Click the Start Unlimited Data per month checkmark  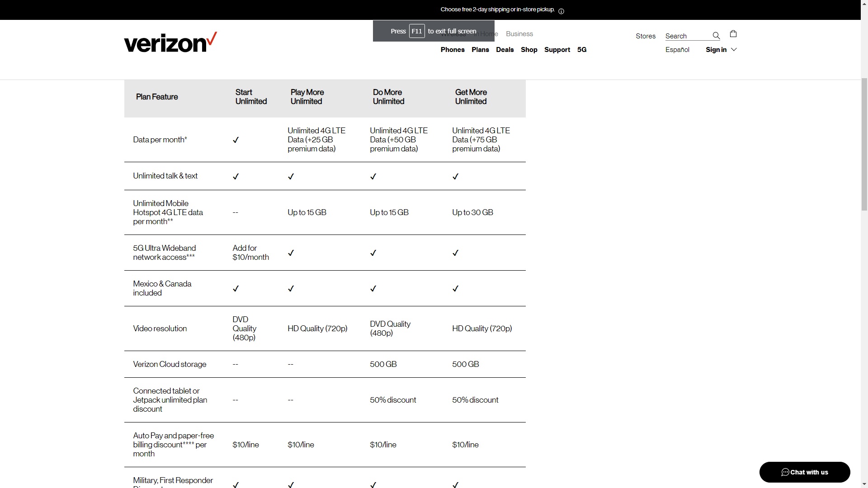pos(236,140)
